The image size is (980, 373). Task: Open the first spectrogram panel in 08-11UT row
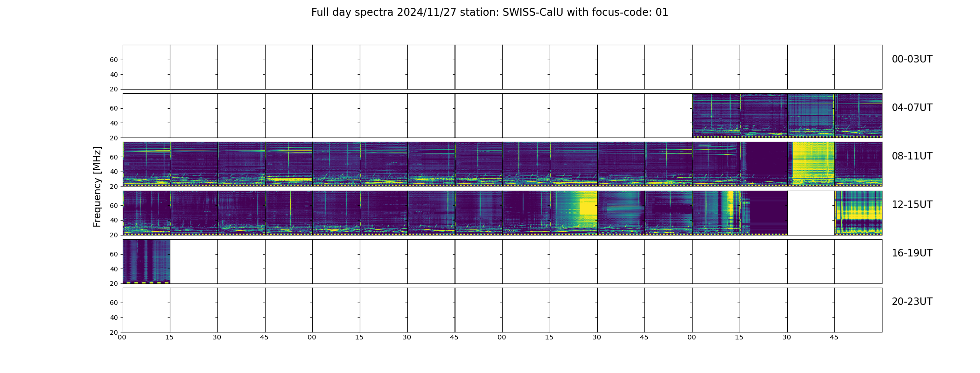pyautogui.click(x=147, y=164)
